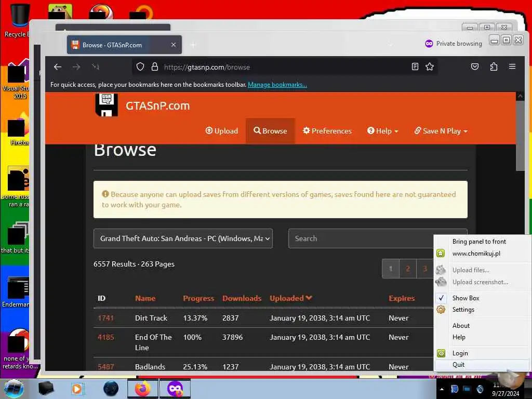The width and height of the screenshot is (532, 399).
Task: Click the Search input field
Action: pos(361,238)
